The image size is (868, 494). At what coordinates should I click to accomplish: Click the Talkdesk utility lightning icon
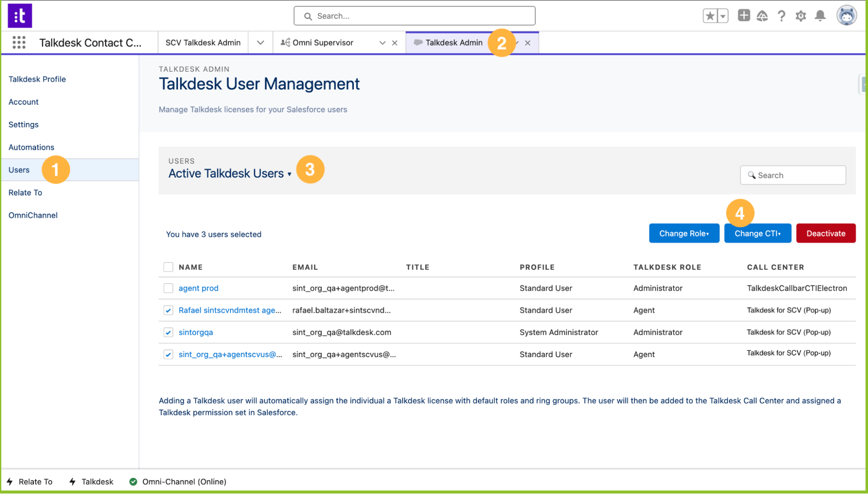point(73,481)
